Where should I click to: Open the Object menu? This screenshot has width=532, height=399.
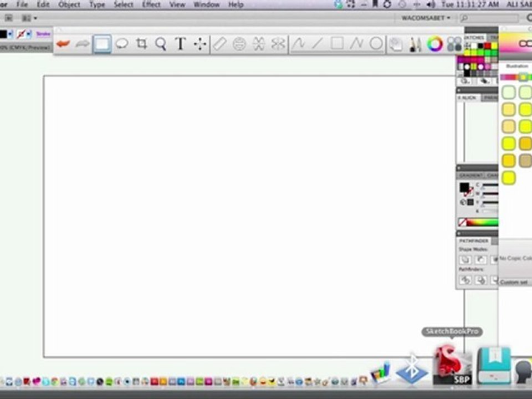(69, 5)
